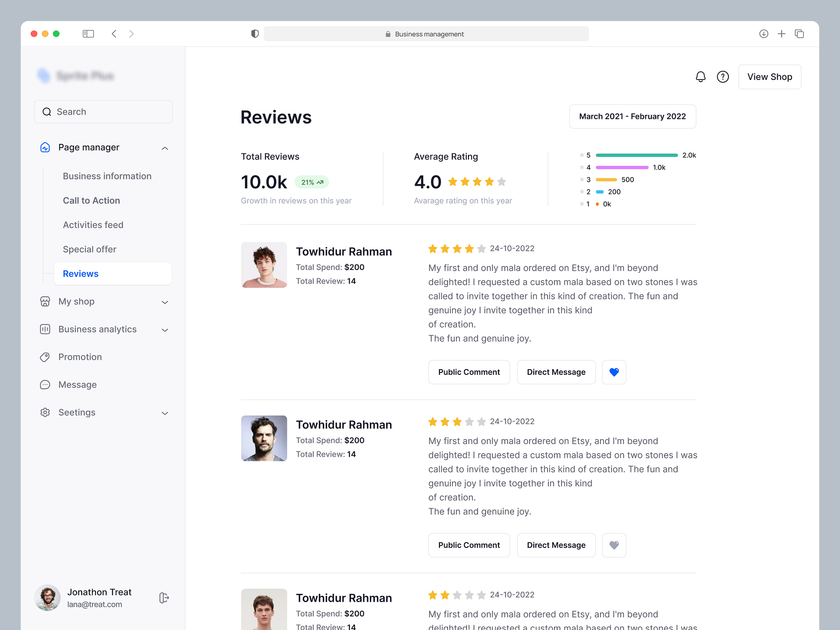
Task: Click the 10.0k total reviews value
Action: 264,182
